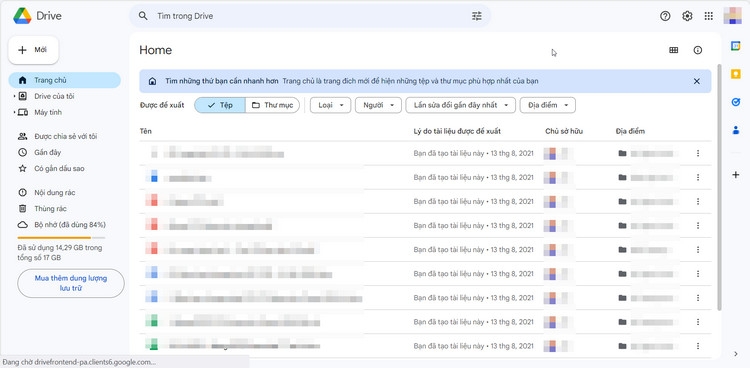The image size is (750, 368).
Task: Open Lần sửa đổi gần đây nhất dropdown
Action: 461,105
